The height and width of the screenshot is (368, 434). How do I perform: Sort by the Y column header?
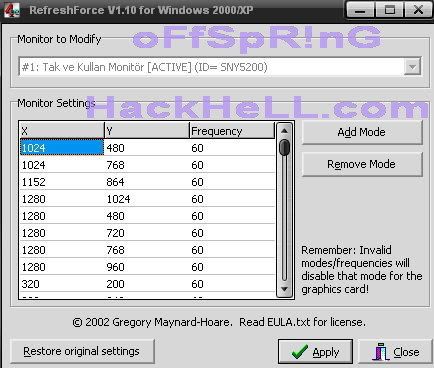pos(147,131)
